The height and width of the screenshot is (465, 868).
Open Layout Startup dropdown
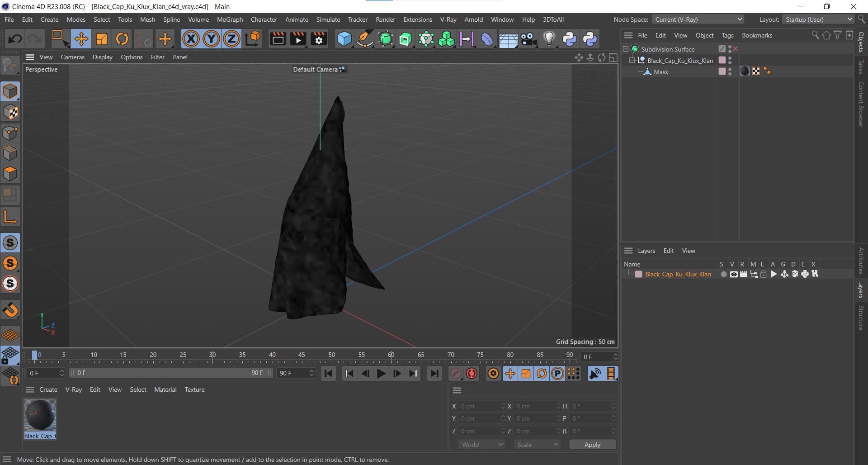click(818, 19)
